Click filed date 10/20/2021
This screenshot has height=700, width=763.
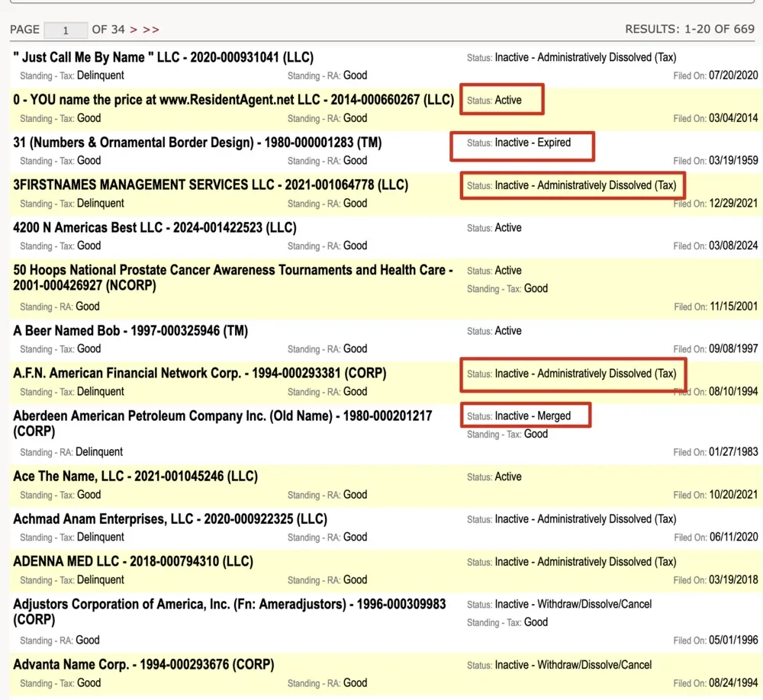pyautogui.click(x=733, y=495)
